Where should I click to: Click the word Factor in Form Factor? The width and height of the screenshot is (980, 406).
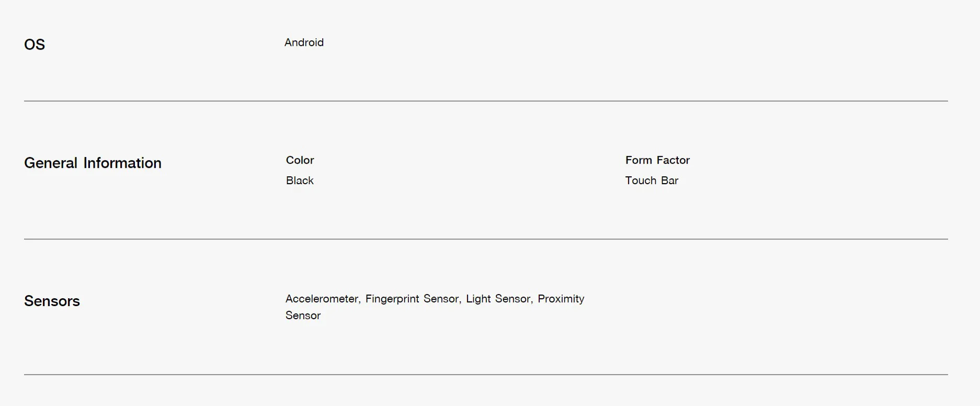click(x=673, y=160)
